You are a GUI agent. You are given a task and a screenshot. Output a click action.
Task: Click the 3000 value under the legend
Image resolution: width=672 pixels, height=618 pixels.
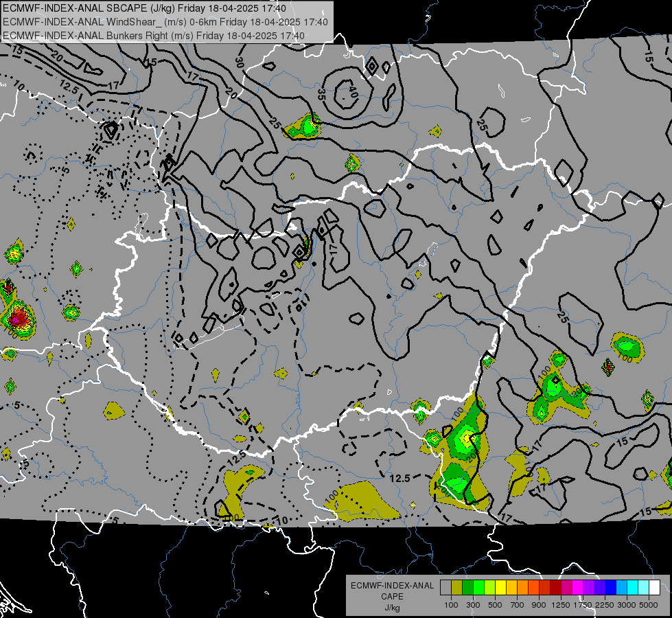pyautogui.click(x=627, y=605)
